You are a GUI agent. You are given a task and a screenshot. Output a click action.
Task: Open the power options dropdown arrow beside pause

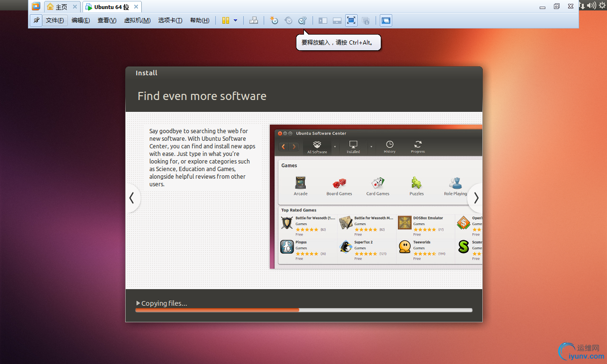click(x=235, y=20)
